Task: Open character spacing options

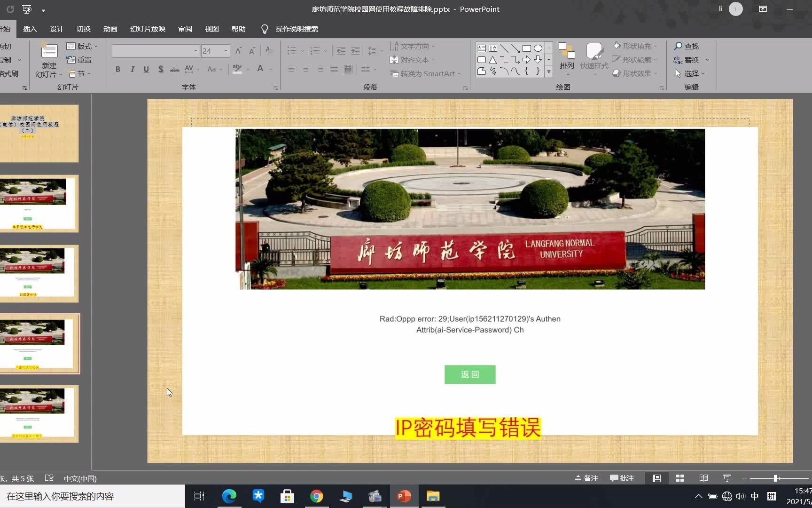Action: (192, 69)
